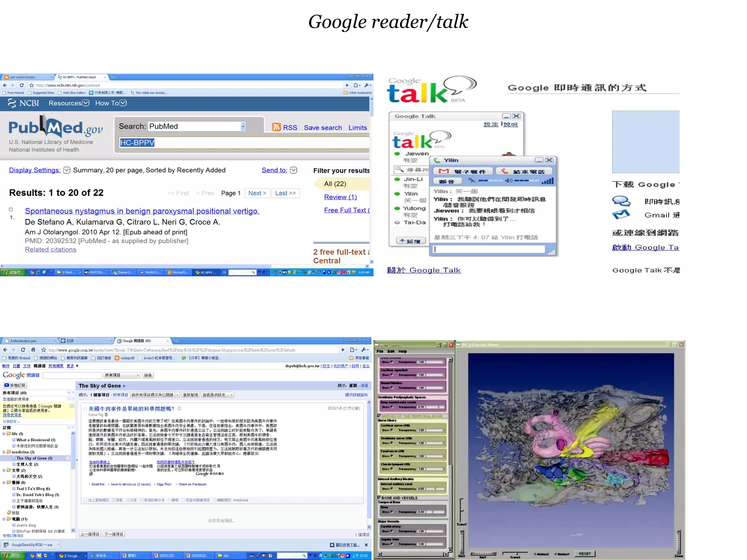
Task: Click the TransX slider in viewer
Action: (x=516, y=554)
